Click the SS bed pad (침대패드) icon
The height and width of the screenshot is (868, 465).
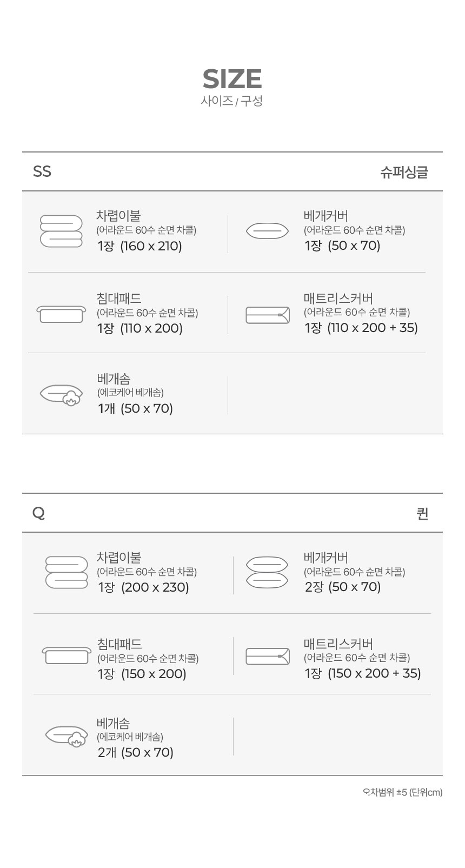pyautogui.click(x=61, y=313)
